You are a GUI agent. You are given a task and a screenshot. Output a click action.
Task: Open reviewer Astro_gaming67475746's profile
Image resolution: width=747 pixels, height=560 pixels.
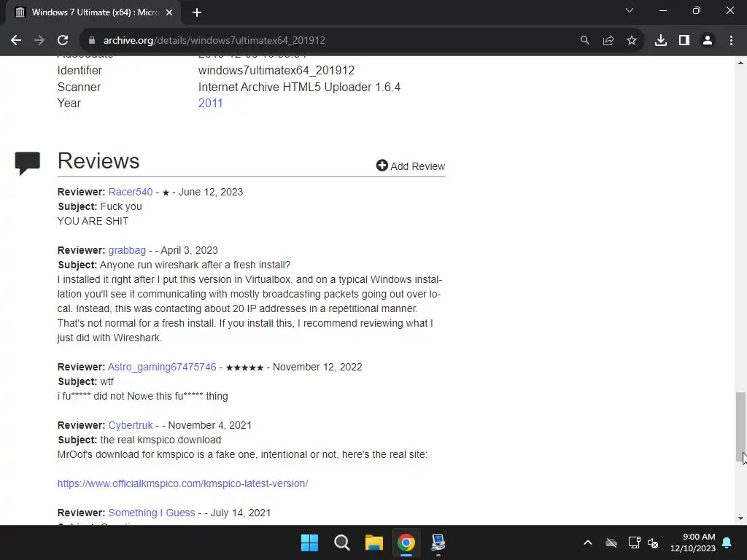[162, 367]
